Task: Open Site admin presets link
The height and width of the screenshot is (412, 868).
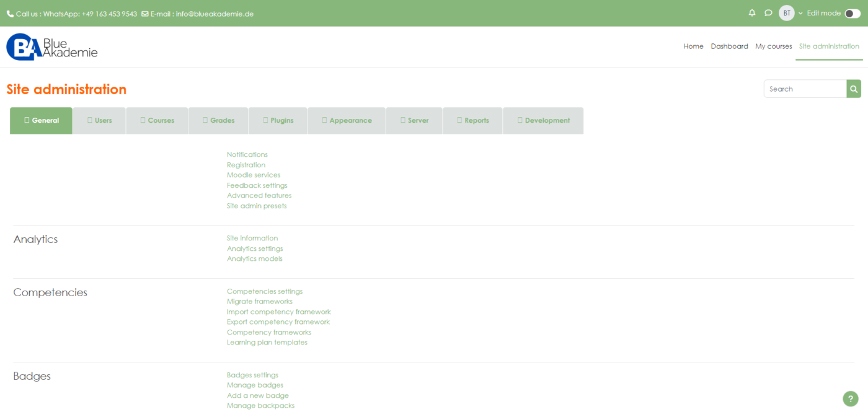Action: (x=257, y=206)
